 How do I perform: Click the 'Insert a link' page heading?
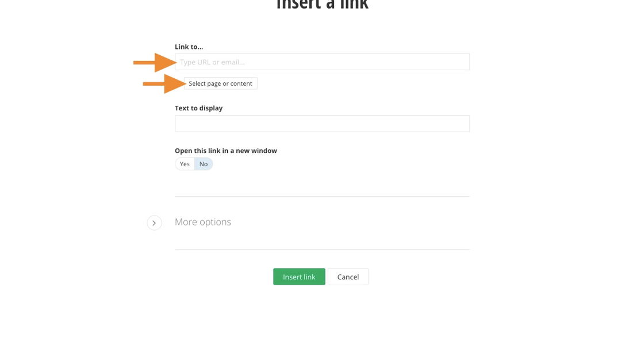[x=322, y=6]
